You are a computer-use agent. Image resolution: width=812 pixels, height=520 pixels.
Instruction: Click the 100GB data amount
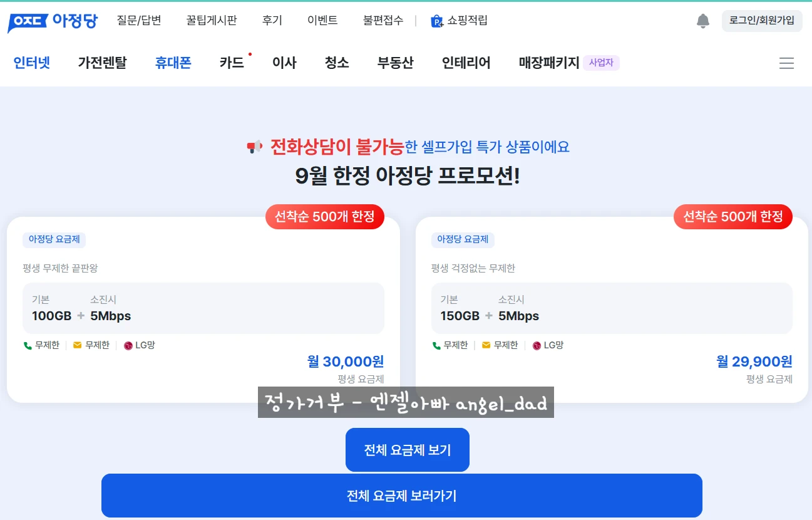click(51, 316)
